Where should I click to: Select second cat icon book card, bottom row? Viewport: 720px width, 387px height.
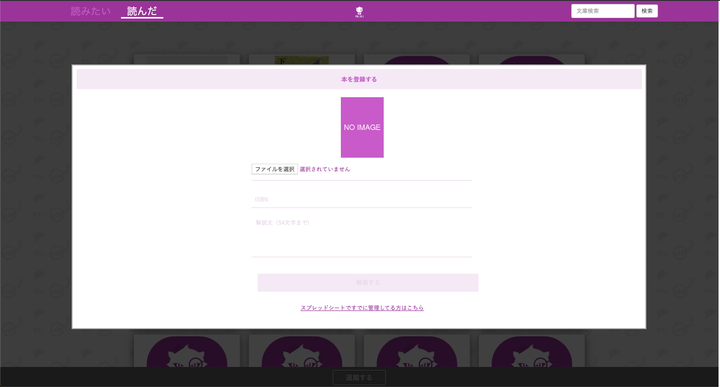click(302, 351)
